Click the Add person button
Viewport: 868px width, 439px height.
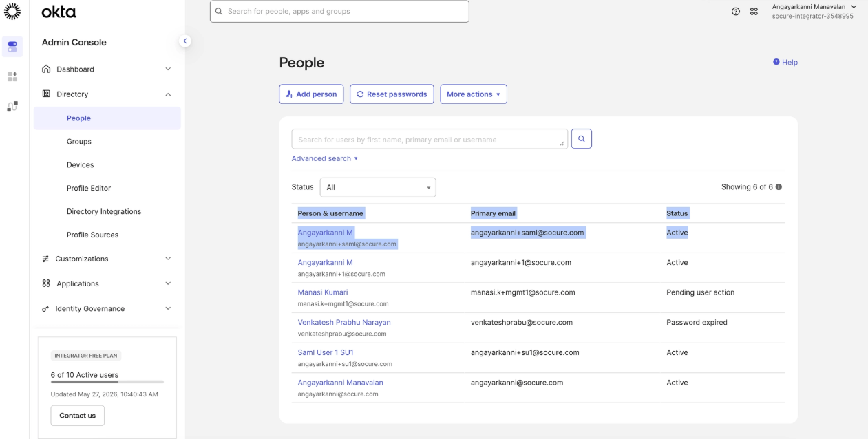pyautogui.click(x=311, y=94)
